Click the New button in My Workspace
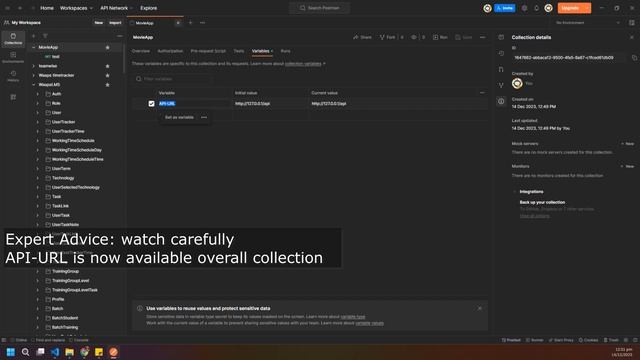 pyautogui.click(x=99, y=23)
